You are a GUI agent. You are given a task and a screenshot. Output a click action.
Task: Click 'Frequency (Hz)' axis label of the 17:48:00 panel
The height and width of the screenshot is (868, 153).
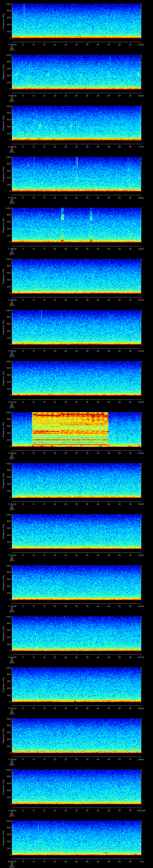[x=3, y=225]
